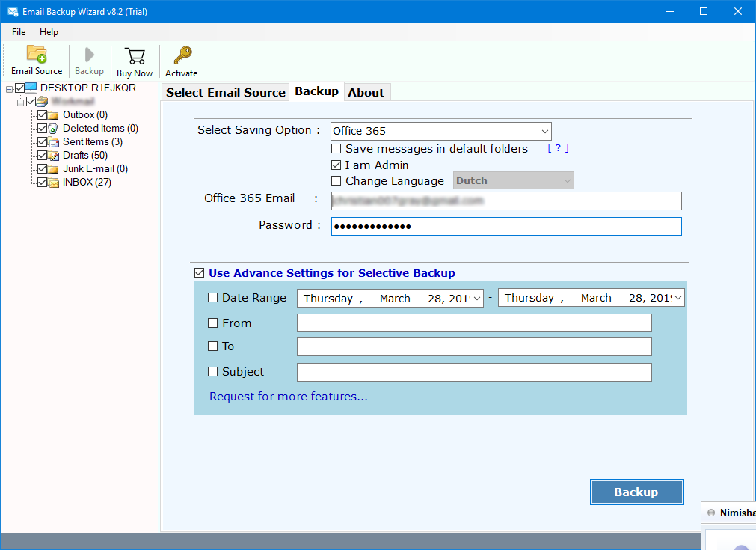
Task: Switch to the Backup tab
Action: pos(317,91)
